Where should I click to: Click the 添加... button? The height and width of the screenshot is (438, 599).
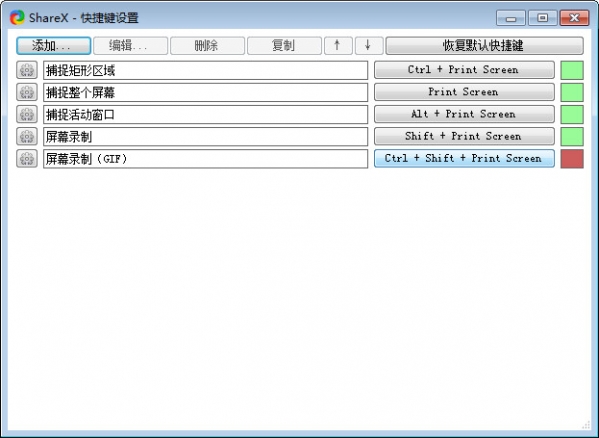pos(53,46)
